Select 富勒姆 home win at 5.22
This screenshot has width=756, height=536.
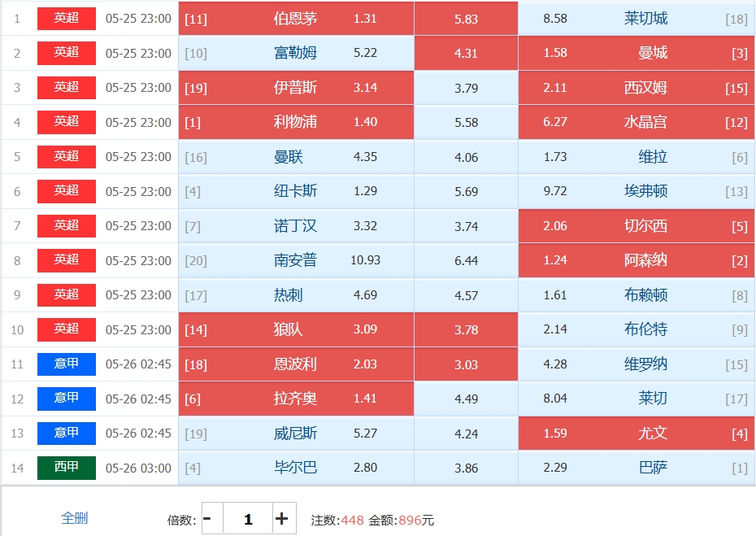[296, 53]
